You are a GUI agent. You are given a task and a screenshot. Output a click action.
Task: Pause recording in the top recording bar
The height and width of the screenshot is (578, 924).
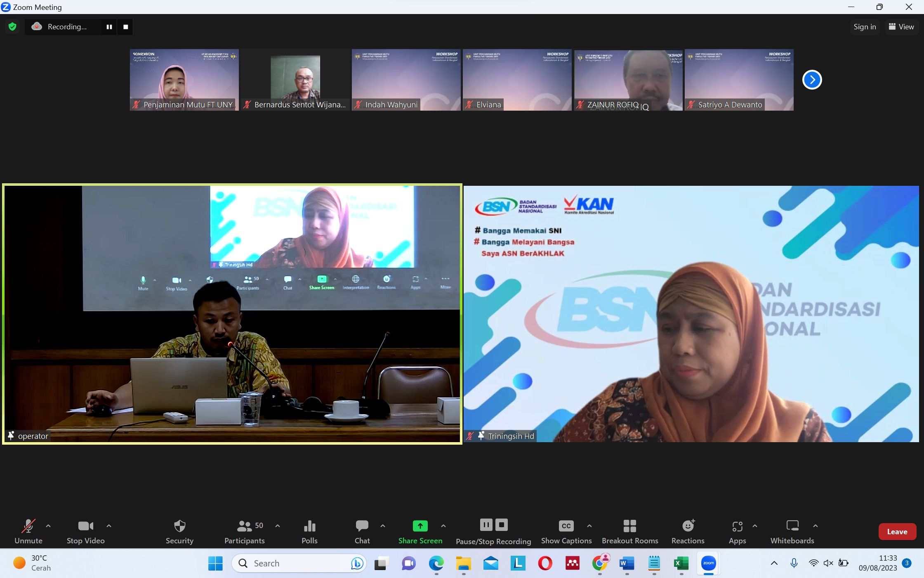(109, 27)
